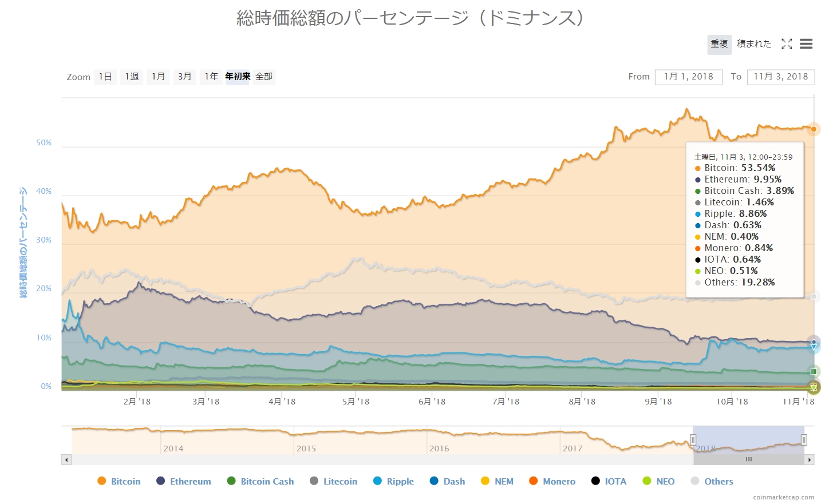Switch to the 積まれた (stacked) view
This screenshot has width=825, height=504.
tap(754, 44)
